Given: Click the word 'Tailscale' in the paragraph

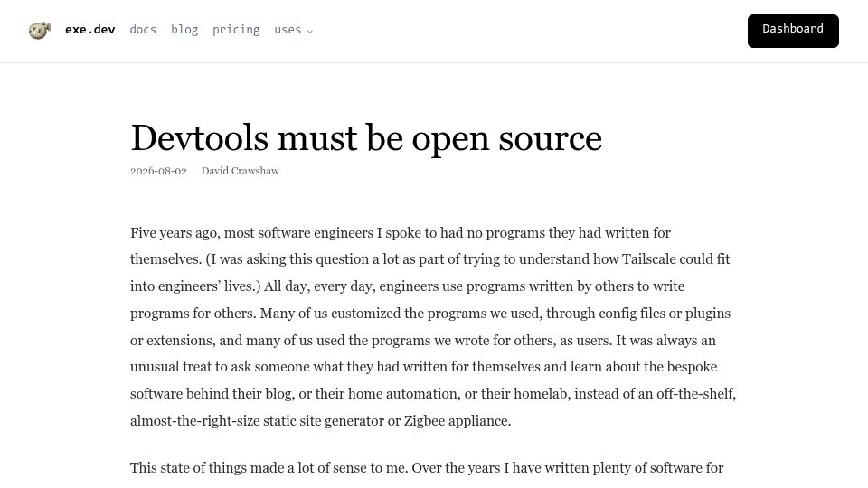Looking at the screenshot, I should [x=649, y=259].
